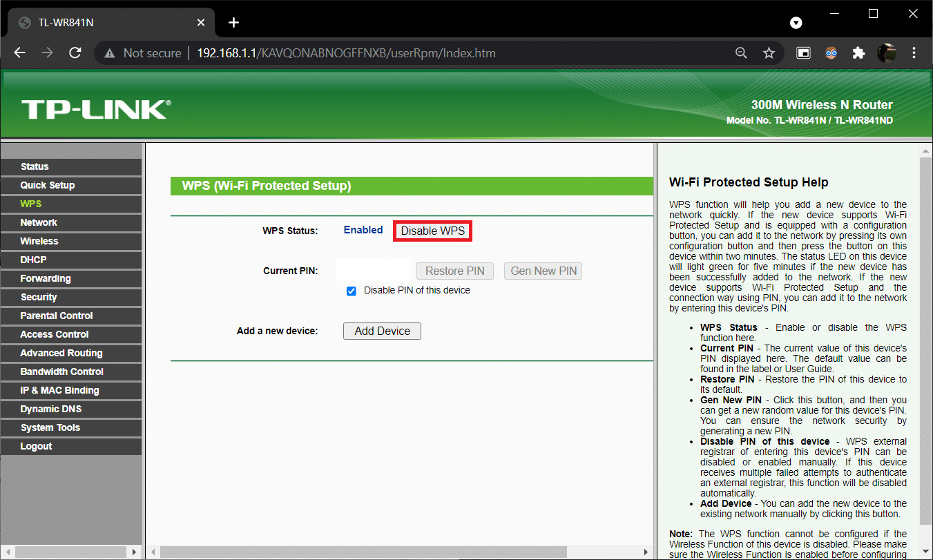Open Chrome three-dot menu

(914, 53)
